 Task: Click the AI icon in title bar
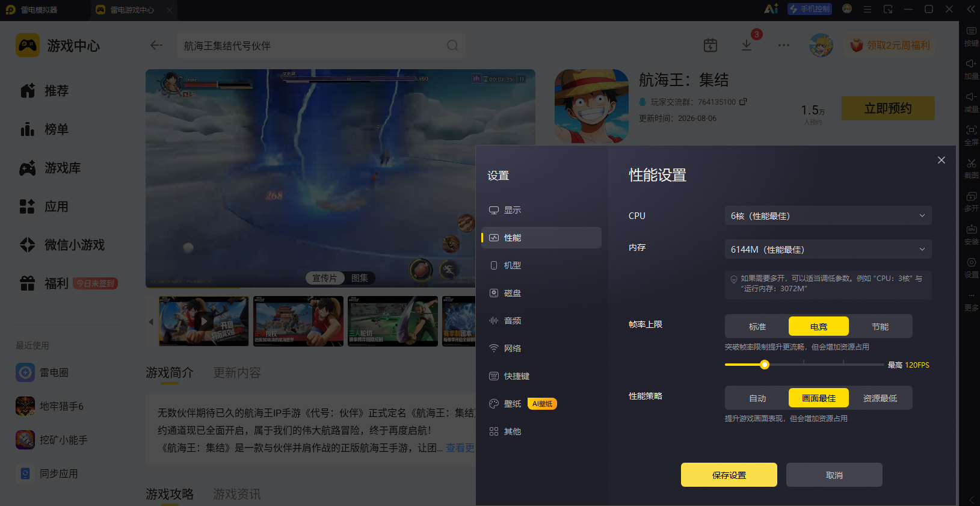coord(771,9)
